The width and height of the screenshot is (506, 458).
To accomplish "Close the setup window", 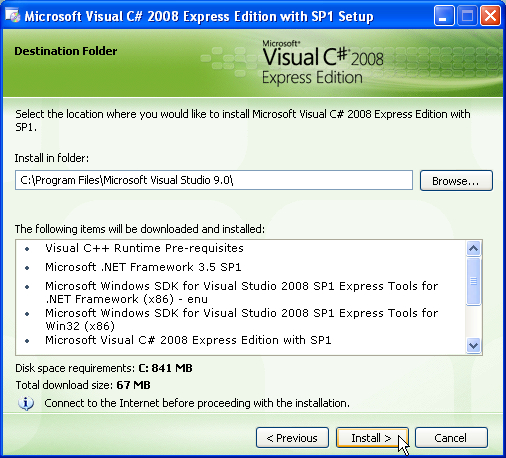I will (490, 16).
